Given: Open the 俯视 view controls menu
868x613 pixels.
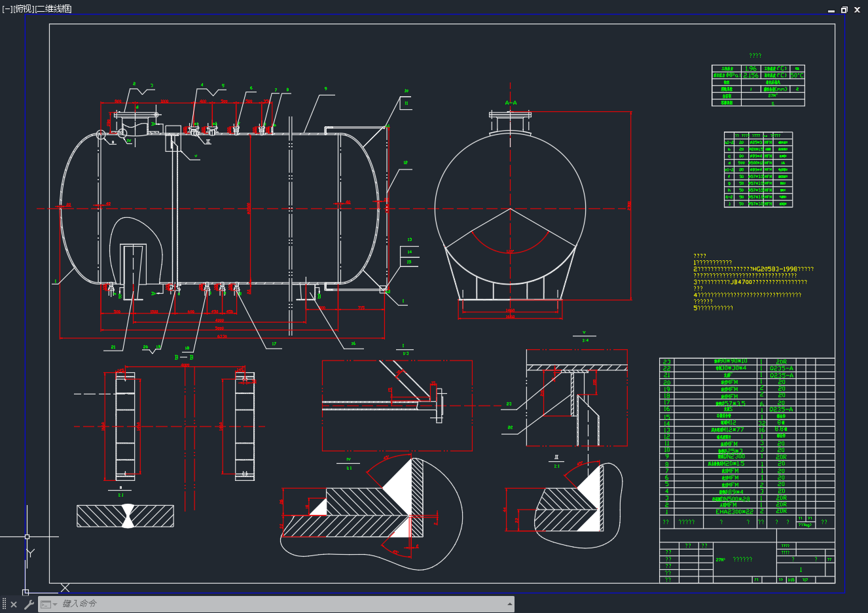Looking at the screenshot, I should 23,9.
